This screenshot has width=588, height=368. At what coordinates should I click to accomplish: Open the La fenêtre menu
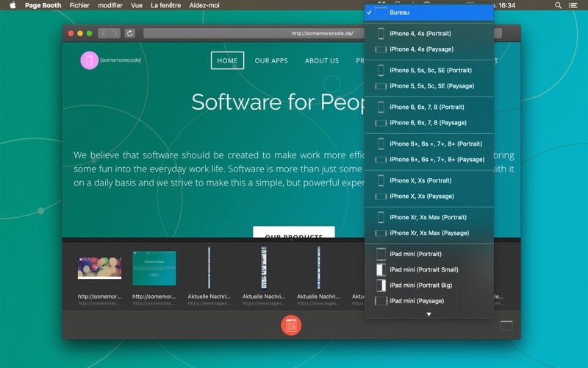tap(165, 5)
